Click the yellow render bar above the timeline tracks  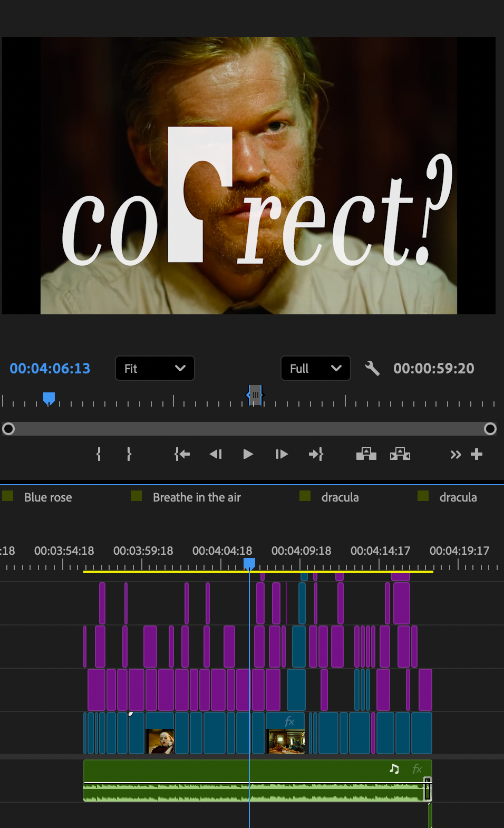[258, 571]
